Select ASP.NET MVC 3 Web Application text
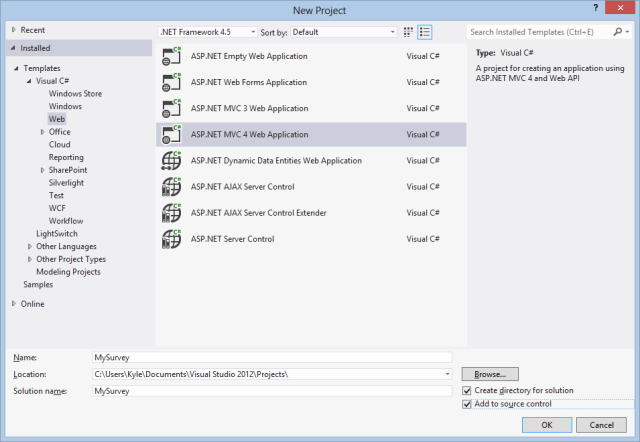 249,108
